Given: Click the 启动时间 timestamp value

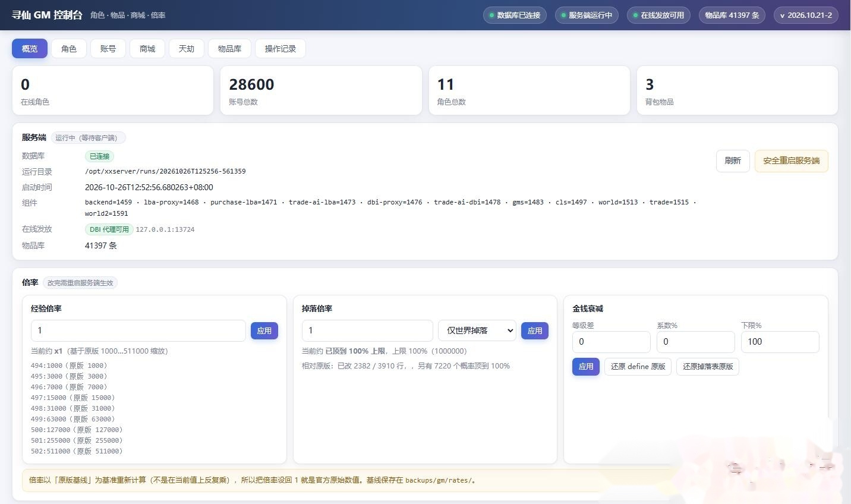Looking at the screenshot, I should (x=149, y=187).
